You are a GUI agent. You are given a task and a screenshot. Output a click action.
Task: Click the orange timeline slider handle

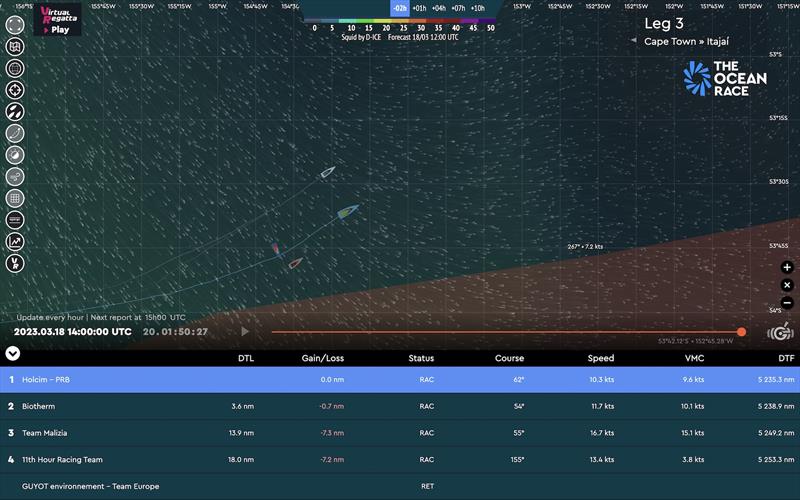742,332
